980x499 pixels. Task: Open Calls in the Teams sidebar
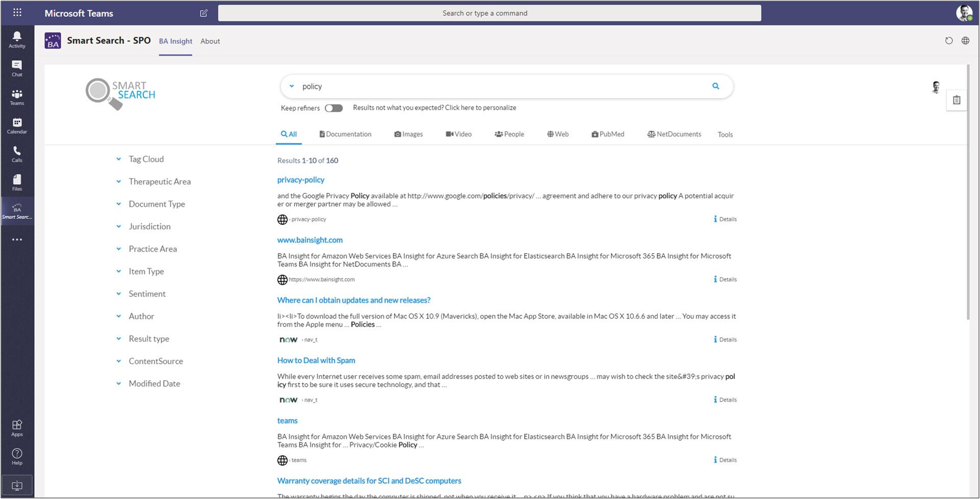pos(17,154)
